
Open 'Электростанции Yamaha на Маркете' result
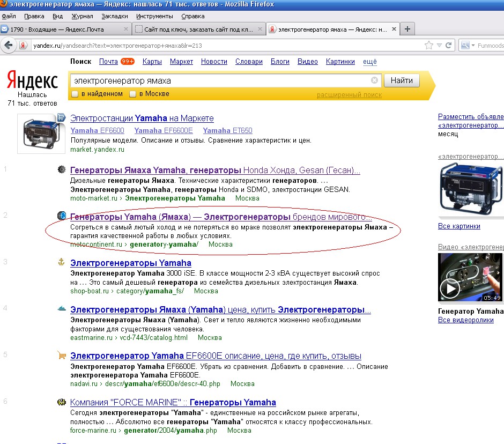(142, 119)
